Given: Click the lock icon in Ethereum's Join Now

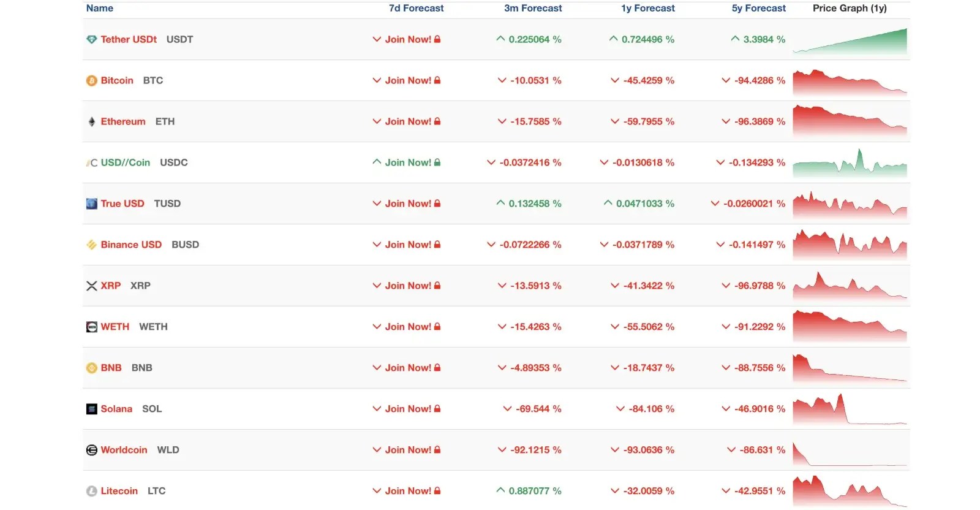Looking at the screenshot, I should coord(437,121).
